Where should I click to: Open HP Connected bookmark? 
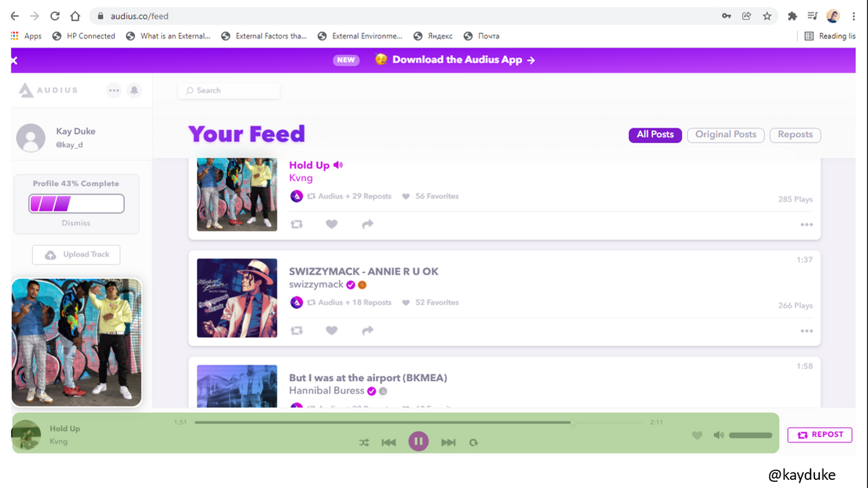pyautogui.click(x=84, y=36)
